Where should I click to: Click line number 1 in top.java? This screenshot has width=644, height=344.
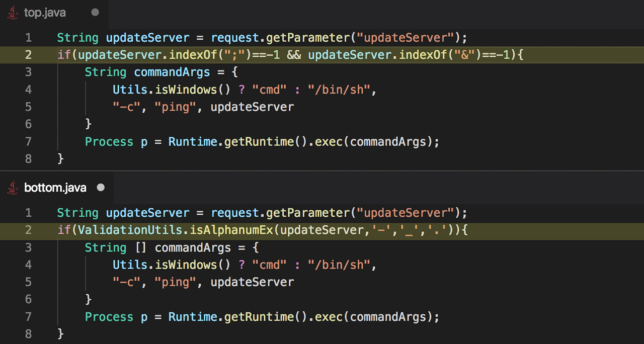point(28,37)
